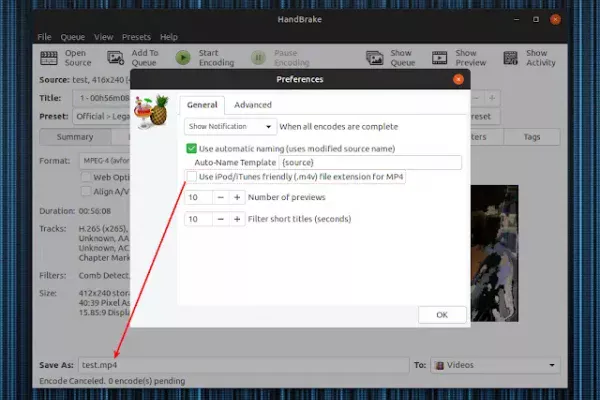
Task: Click HandBrake cocktail pineapple logo in Preferences
Action: (x=152, y=112)
